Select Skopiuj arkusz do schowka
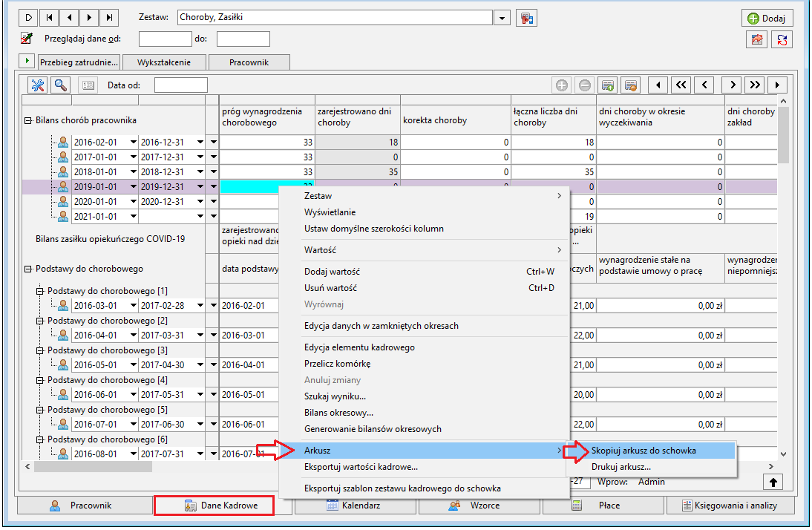The height and width of the screenshot is (530, 812). pos(644,451)
